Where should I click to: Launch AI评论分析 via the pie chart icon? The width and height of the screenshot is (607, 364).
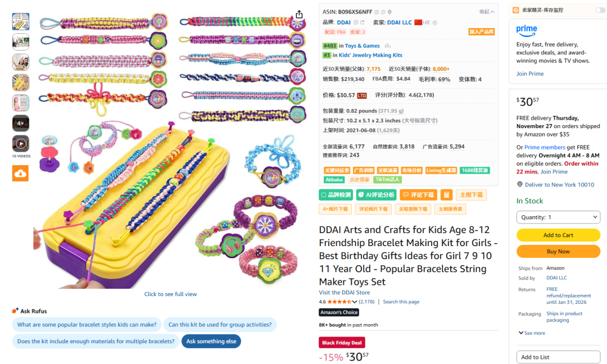[x=361, y=194]
